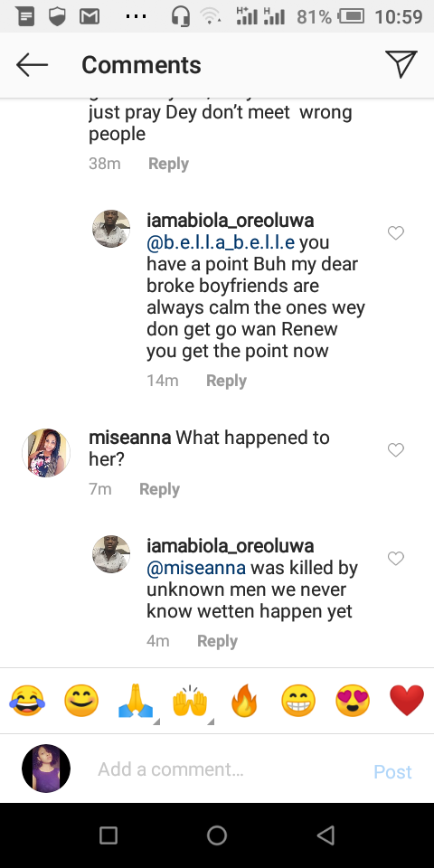
Task: Insert the fire emoji
Action: coord(244,700)
